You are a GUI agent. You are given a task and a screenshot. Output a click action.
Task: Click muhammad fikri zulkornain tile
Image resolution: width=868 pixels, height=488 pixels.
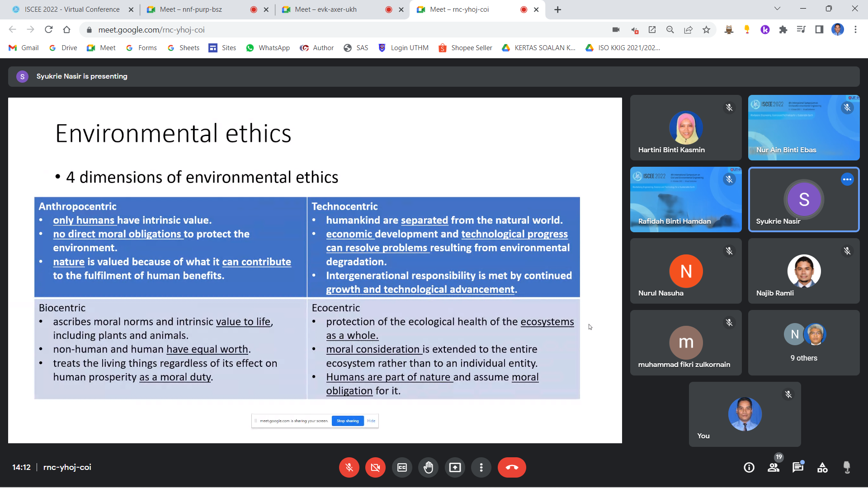tap(686, 343)
